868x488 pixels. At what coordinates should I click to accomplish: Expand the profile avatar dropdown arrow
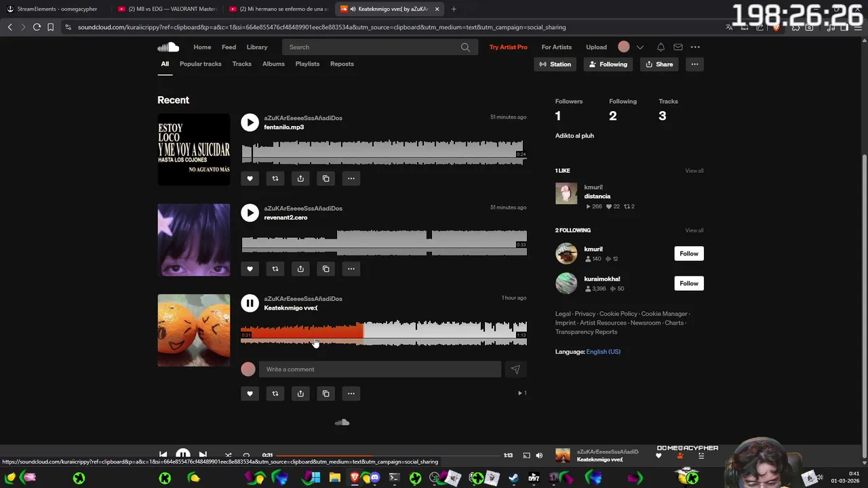639,47
